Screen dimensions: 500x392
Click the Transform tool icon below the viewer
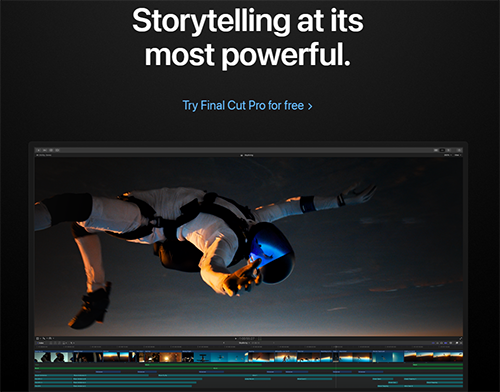(x=37, y=338)
